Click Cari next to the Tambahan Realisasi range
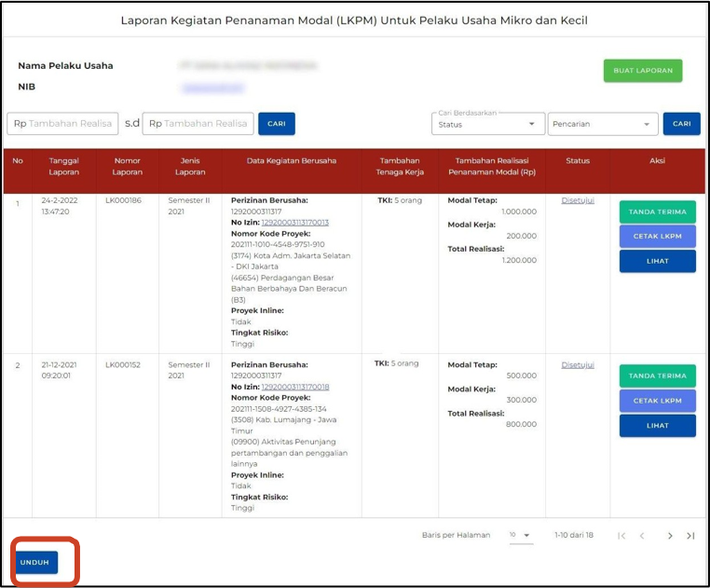 click(x=277, y=124)
